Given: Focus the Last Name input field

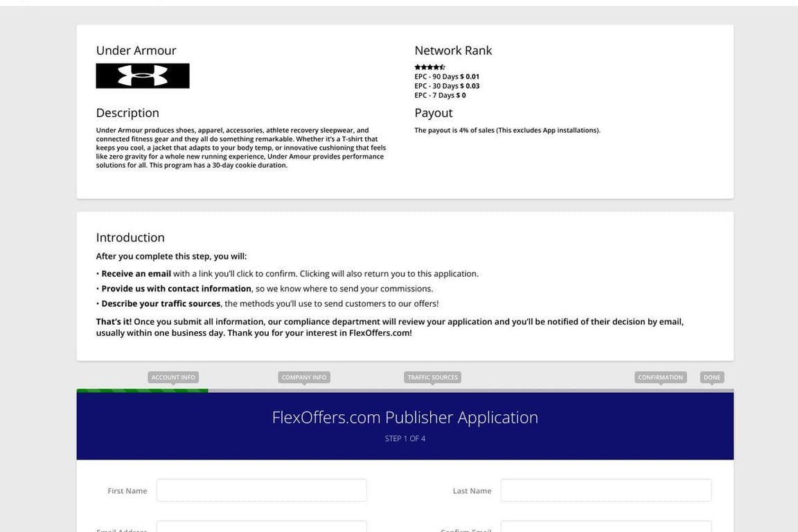Looking at the screenshot, I should tap(605, 490).
